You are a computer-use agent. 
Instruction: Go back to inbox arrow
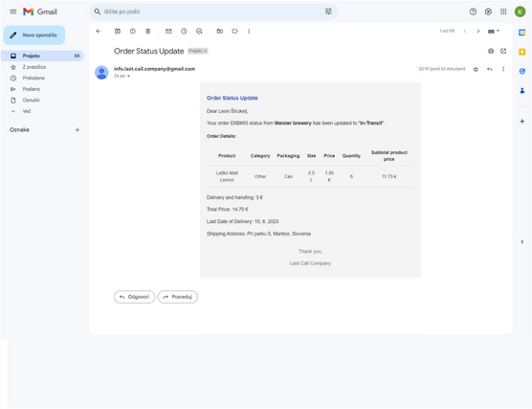pos(99,32)
